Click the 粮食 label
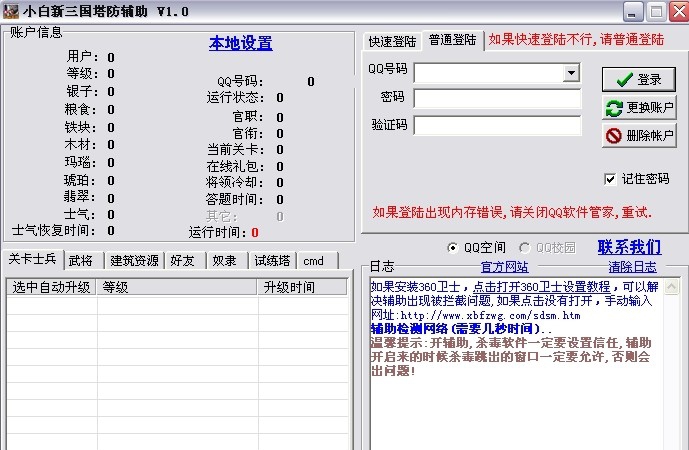This screenshot has height=450, width=689. [x=80, y=109]
